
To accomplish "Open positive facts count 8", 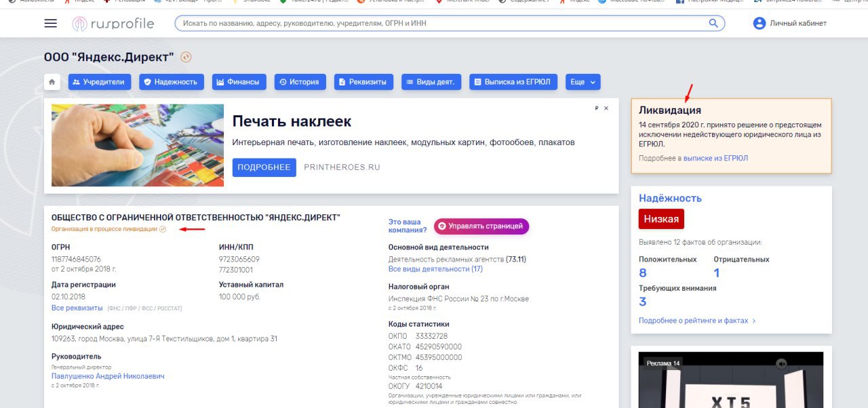I will [643, 273].
